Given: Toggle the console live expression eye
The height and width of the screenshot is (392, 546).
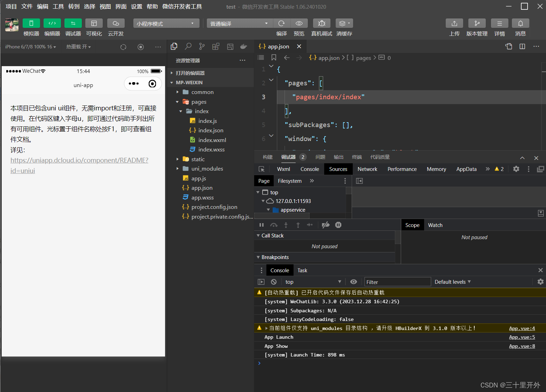Looking at the screenshot, I should tap(353, 282).
